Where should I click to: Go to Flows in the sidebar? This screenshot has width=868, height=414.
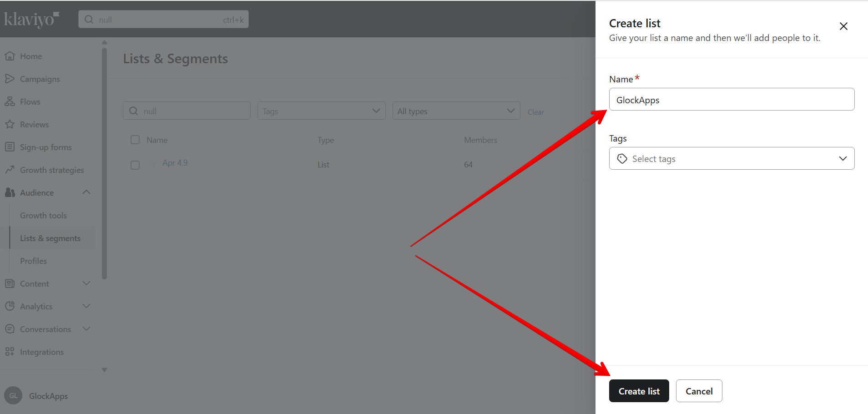pos(30,102)
